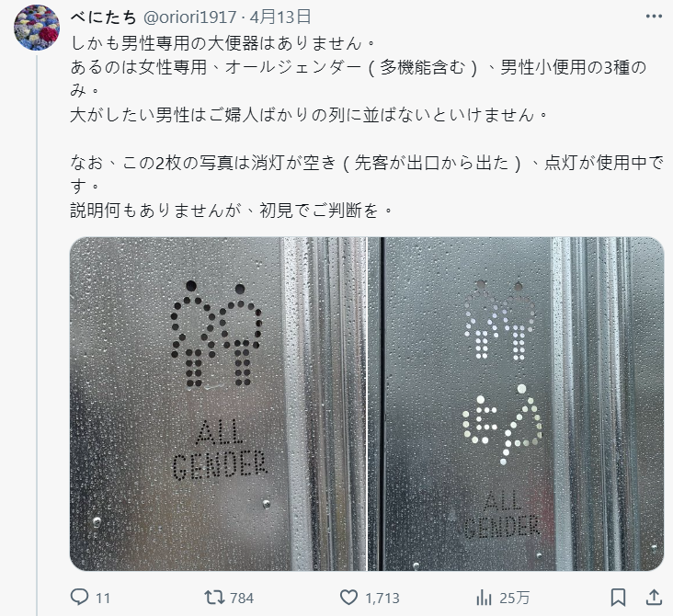Image resolution: width=673 pixels, height=616 pixels.
Task: Open the view analytics bar-chart icon
Action: click(x=484, y=597)
